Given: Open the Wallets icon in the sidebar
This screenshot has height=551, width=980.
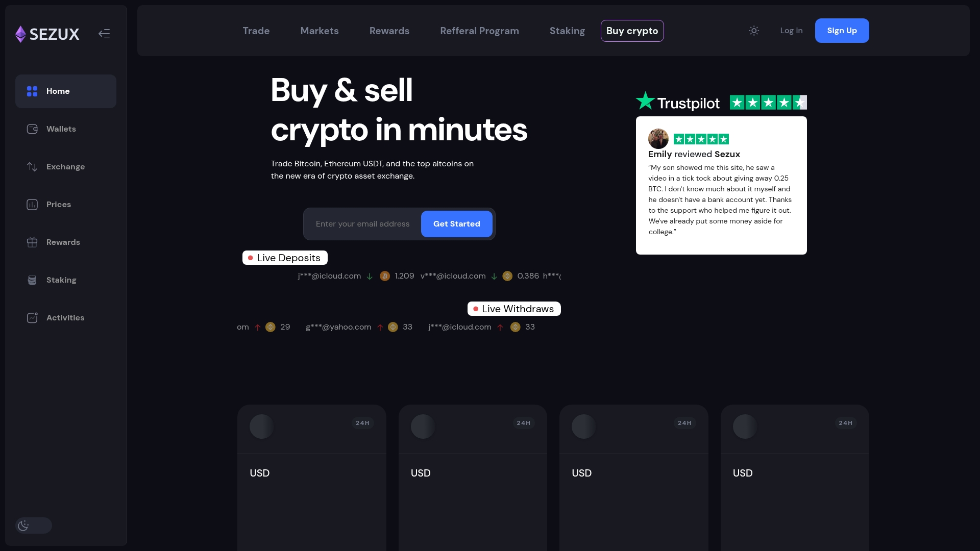Looking at the screenshot, I should 32,129.
